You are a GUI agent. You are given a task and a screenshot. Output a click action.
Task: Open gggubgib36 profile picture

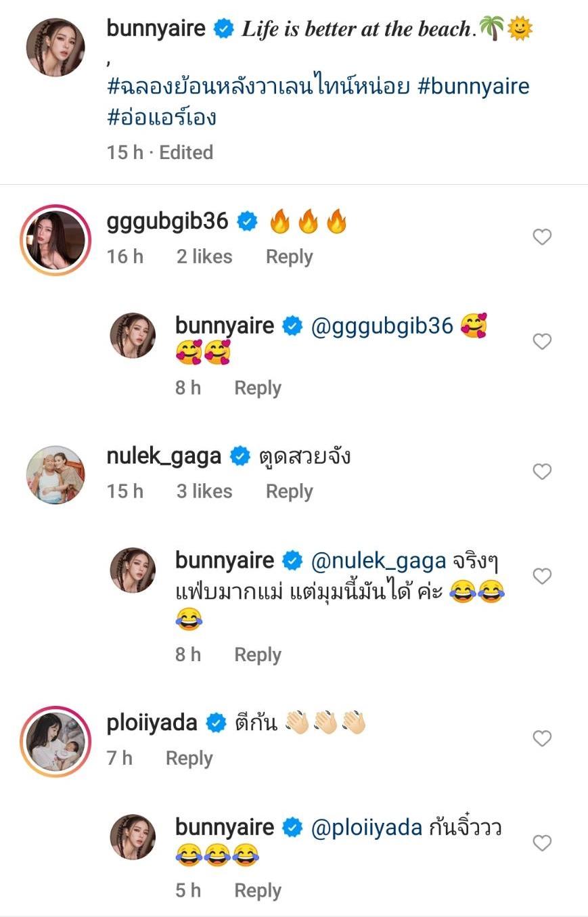pos(55,240)
